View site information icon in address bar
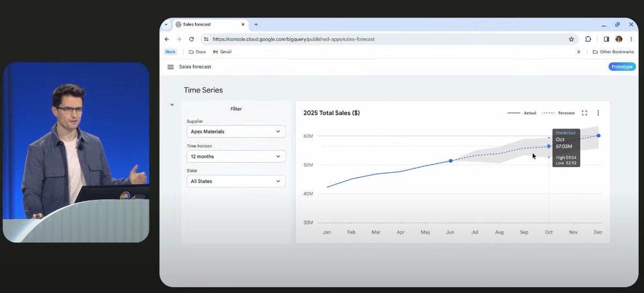Screen dimensions: 644x293 [x=206, y=39]
